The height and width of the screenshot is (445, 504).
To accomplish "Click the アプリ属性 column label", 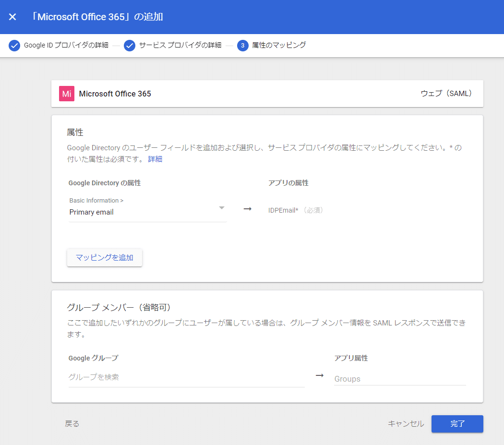I will pyautogui.click(x=351, y=358).
